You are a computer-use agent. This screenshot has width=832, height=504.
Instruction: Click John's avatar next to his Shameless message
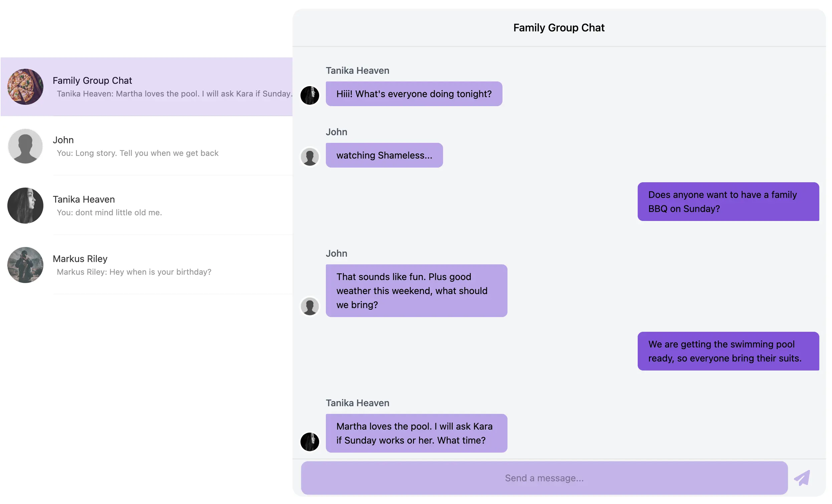coord(309,157)
